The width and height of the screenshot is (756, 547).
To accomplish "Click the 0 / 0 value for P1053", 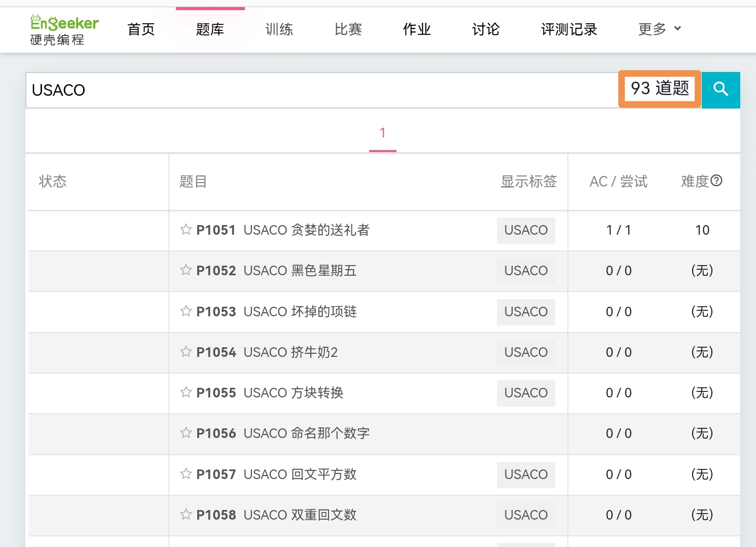I will tap(619, 312).
